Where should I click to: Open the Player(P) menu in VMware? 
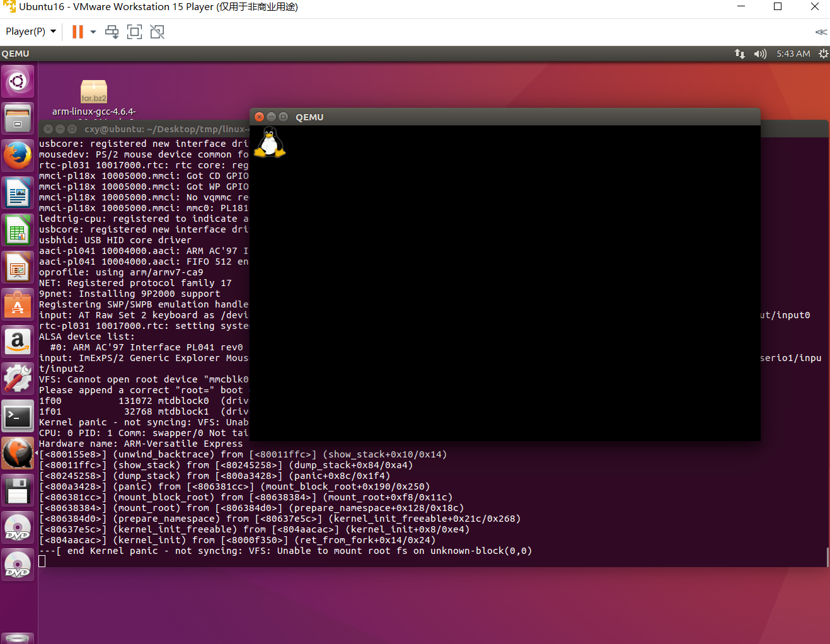(31, 32)
